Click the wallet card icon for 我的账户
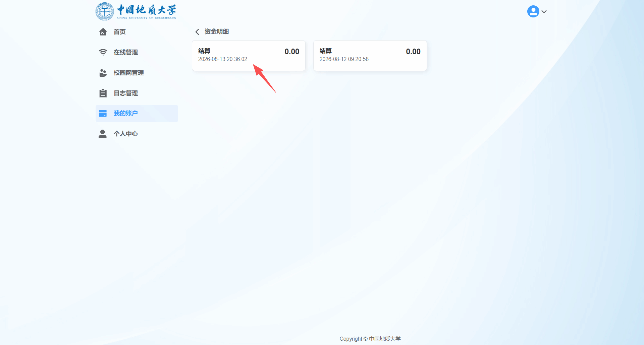This screenshot has height=345, width=644. pyautogui.click(x=103, y=114)
